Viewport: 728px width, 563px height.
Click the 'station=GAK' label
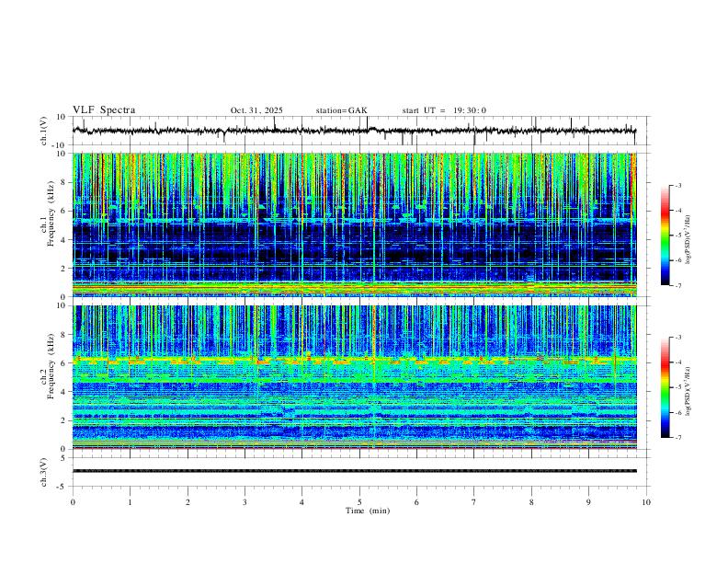[x=341, y=110]
